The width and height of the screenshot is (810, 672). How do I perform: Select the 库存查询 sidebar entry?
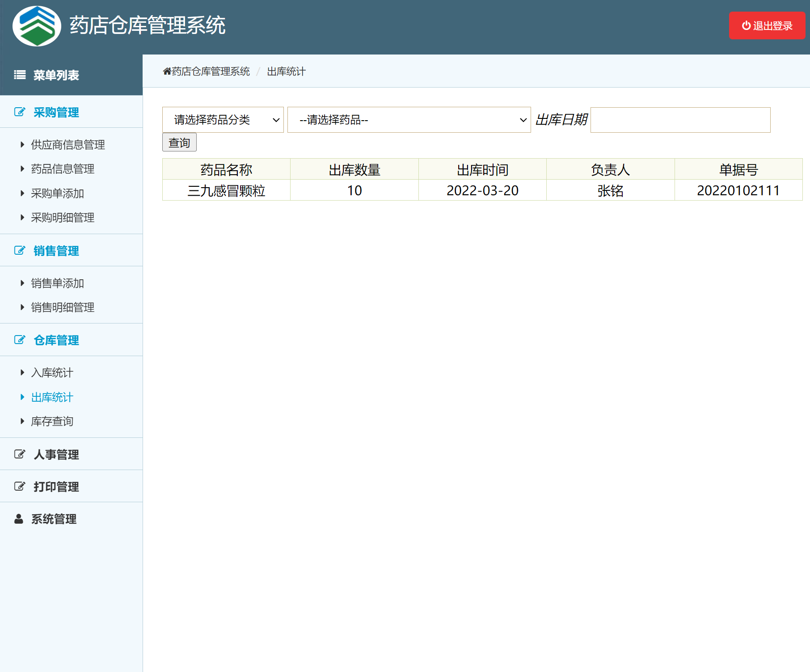click(x=52, y=421)
